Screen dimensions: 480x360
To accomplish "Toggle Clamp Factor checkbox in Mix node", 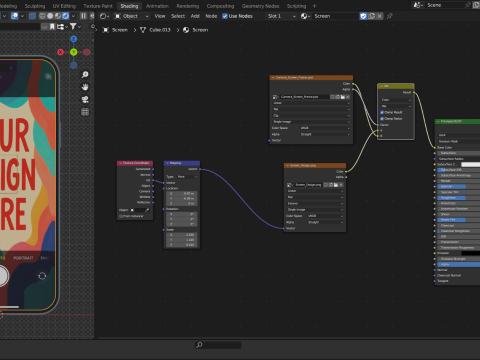I will pos(382,119).
